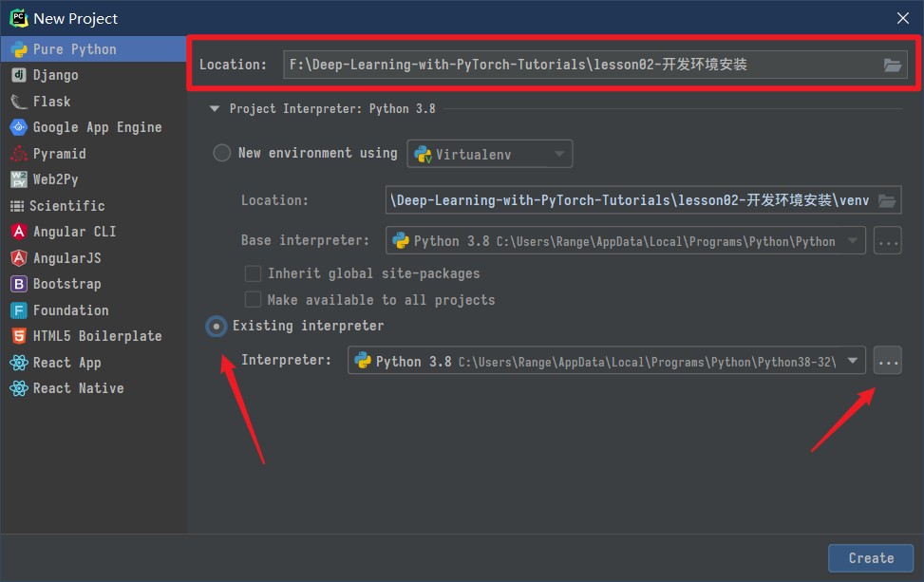Screen dimensions: 924x582
Task: Click the Python icon in Interpreter field
Action: point(363,361)
